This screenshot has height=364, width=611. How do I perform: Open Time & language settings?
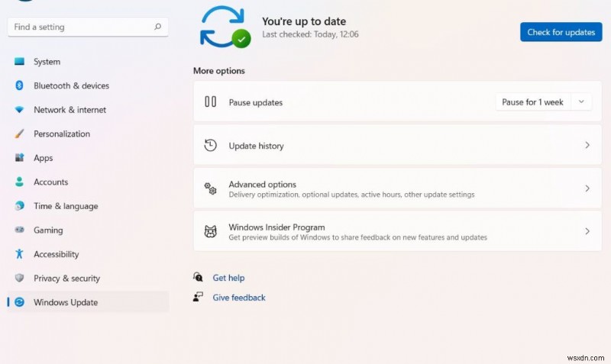88,205
